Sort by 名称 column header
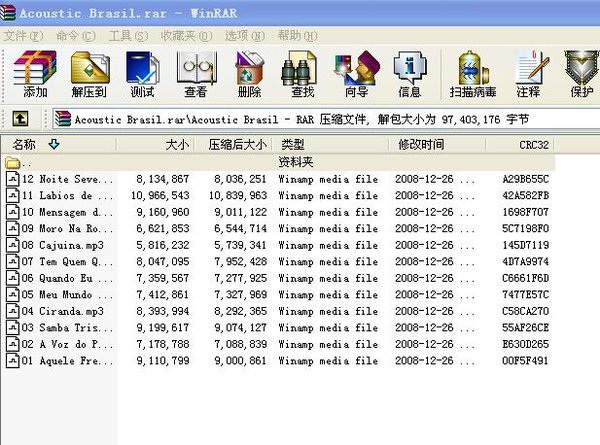This screenshot has width=600, height=445. pyautogui.click(x=59, y=145)
